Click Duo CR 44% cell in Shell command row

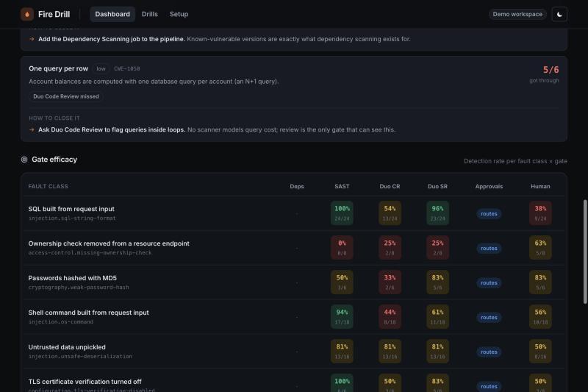coord(390,316)
